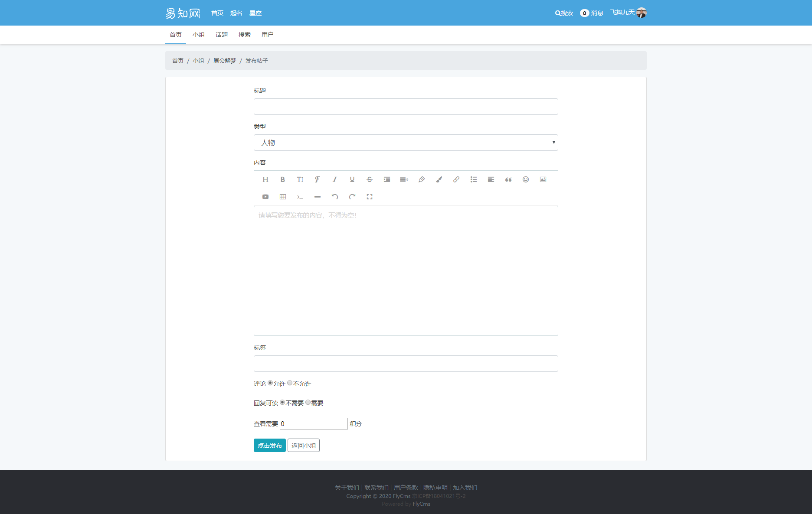Click into the 标题 input field
This screenshot has height=514, width=812.
click(x=406, y=107)
